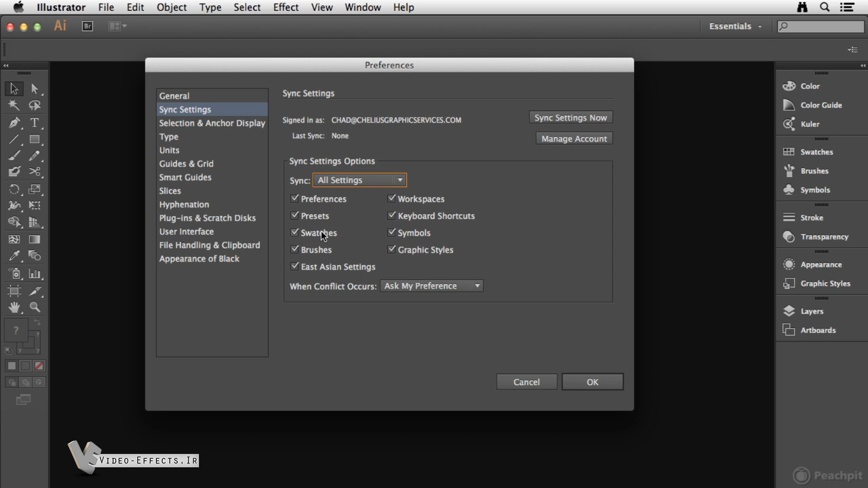The height and width of the screenshot is (488, 868).
Task: Toggle the Swatches sync checkbox
Action: pyautogui.click(x=295, y=232)
